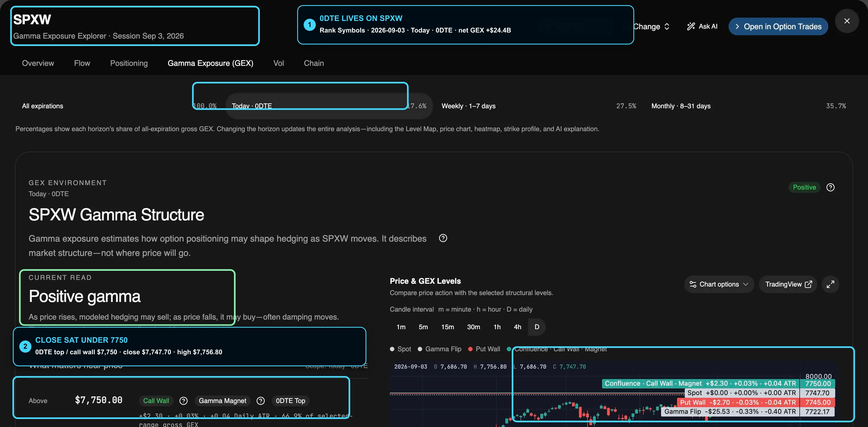This screenshot has width=868, height=427.
Task: Expand the price chart to fullscreen
Action: [x=830, y=284]
